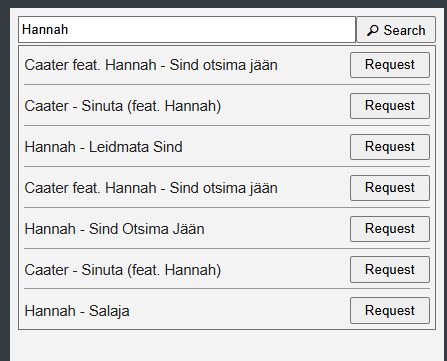447x361 pixels.
Task: Click the magnifier icon on Search button
Action: point(372,30)
